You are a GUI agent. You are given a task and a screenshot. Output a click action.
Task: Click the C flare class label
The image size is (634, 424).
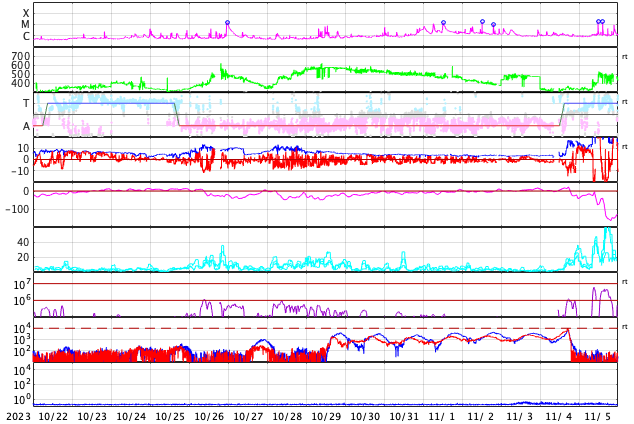[26, 36]
